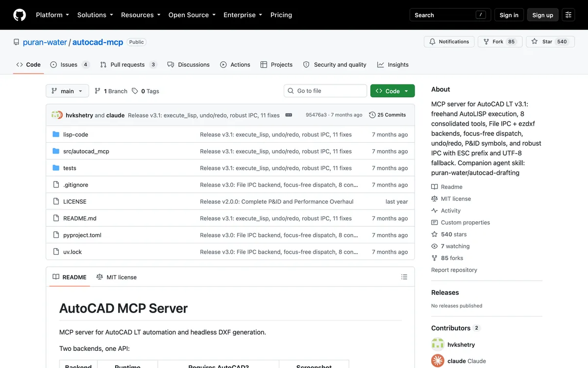Open hvkshetry contributor profile in sidebar
Viewport: 588px width, 368px height.
(x=461, y=344)
